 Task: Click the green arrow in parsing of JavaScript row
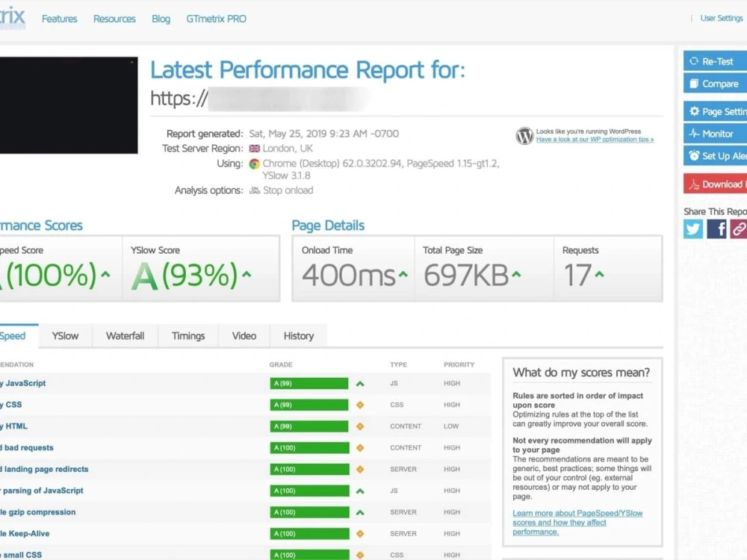(x=360, y=491)
